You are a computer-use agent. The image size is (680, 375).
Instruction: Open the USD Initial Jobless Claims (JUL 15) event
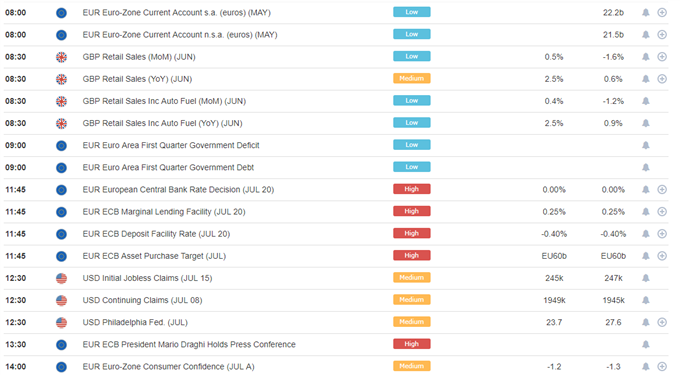coord(147,278)
